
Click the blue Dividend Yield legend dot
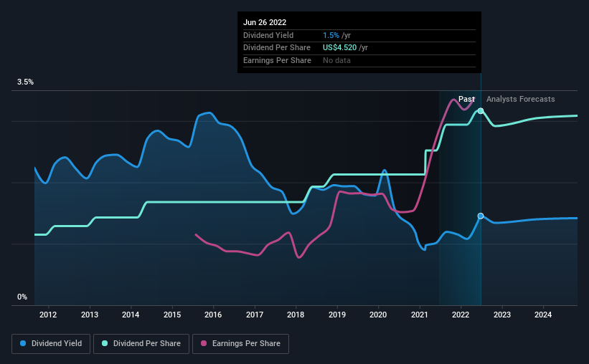23,343
